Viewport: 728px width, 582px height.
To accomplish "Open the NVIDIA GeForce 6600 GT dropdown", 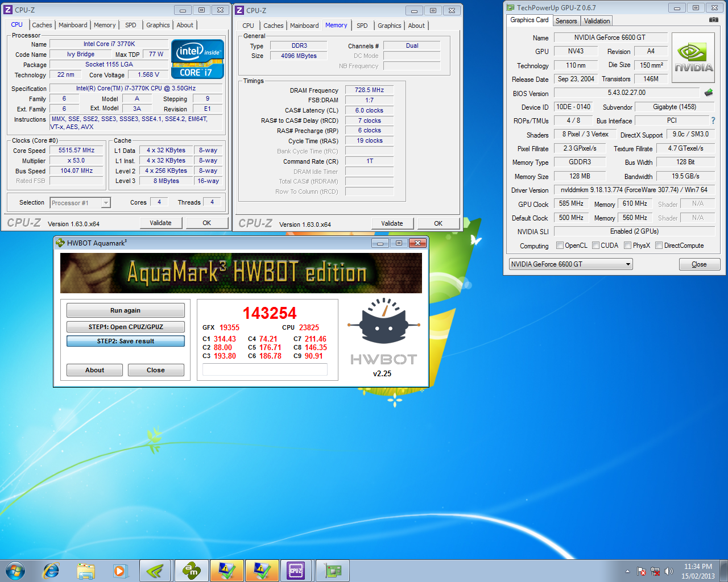I will [570, 264].
